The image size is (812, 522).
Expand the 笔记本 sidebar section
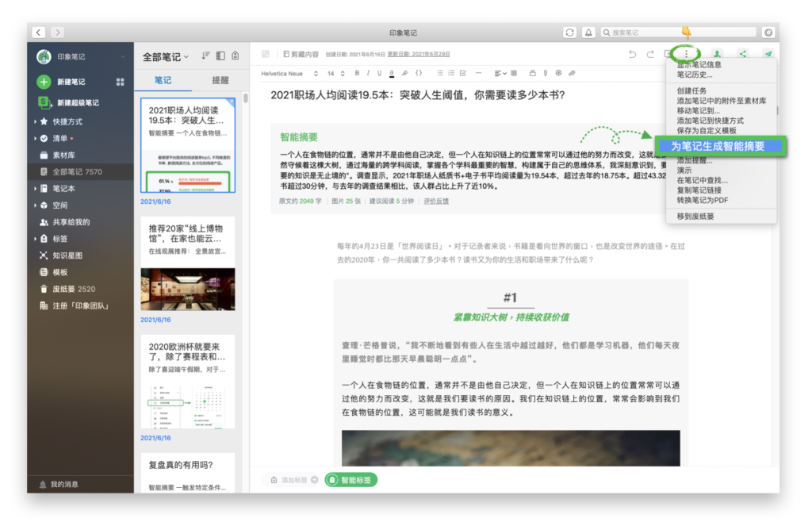point(35,189)
